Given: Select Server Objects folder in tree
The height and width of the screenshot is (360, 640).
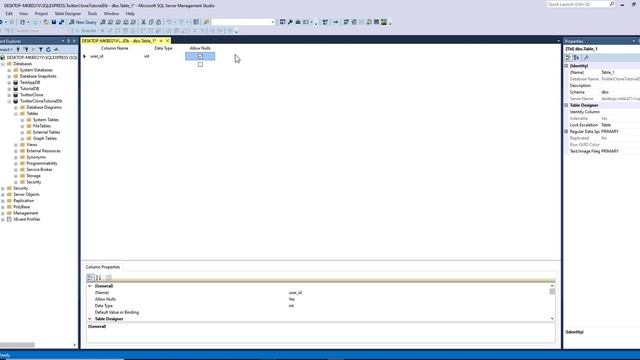Looking at the screenshot, I should coord(27,194).
